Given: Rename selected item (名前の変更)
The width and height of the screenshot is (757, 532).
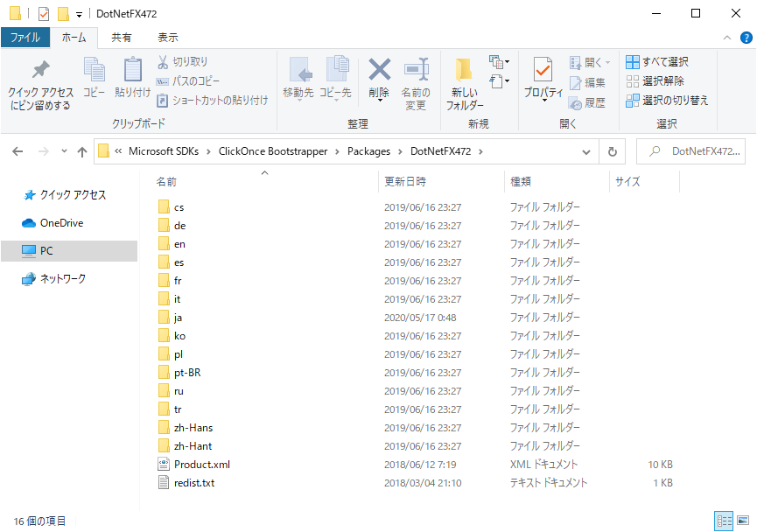Looking at the screenshot, I should click(x=416, y=84).
